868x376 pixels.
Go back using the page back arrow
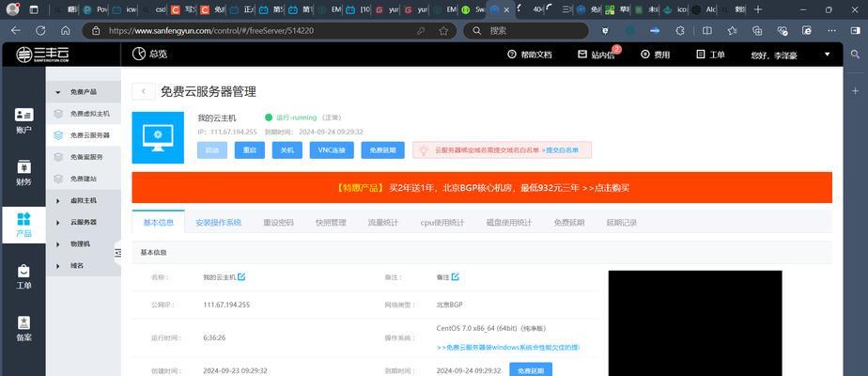pyautogui.click(x=144, y=91)
